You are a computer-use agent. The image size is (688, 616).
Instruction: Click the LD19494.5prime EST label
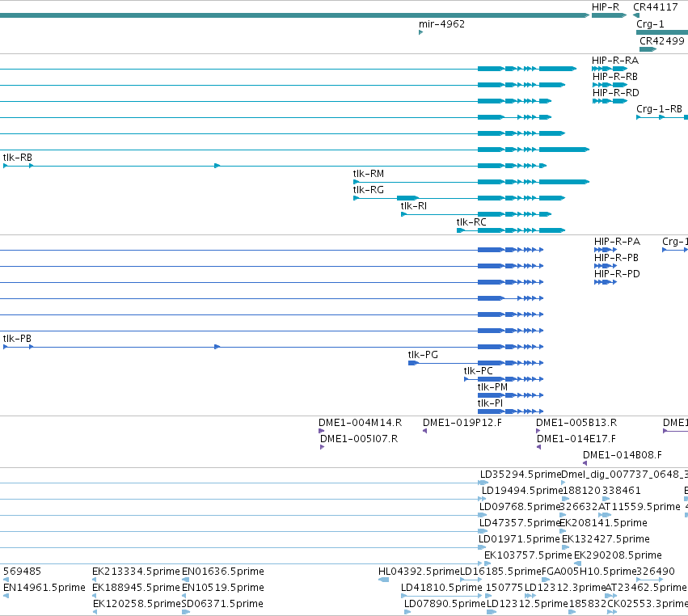pyautogui.click(x=521, y=491)
